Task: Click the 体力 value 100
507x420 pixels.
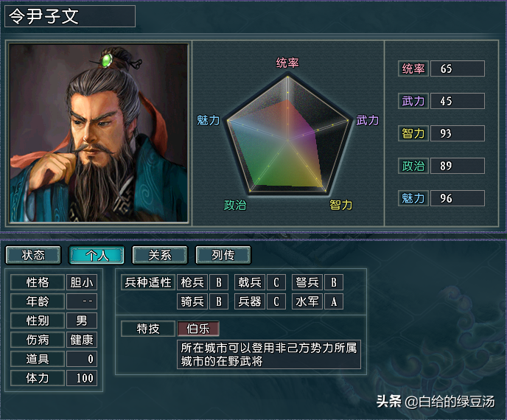Action: point(82,378)
